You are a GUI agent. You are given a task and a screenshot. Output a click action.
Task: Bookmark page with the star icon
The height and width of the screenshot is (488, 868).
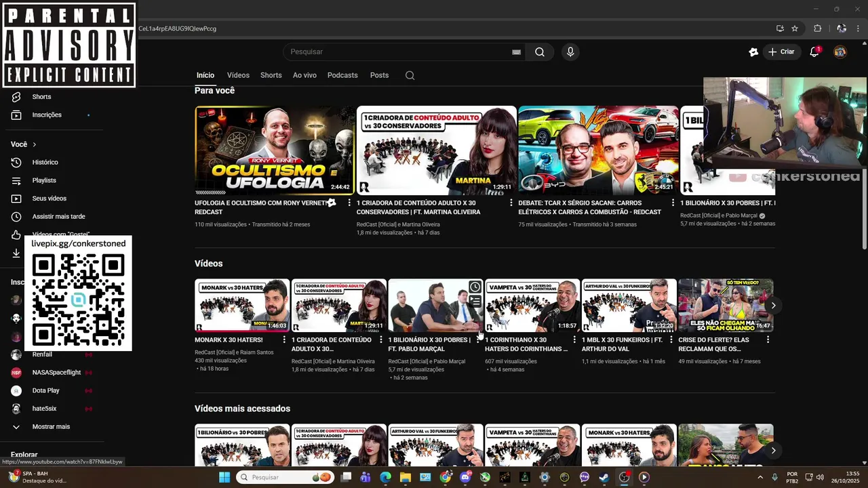pyautogui.click(x=795, y=28)
